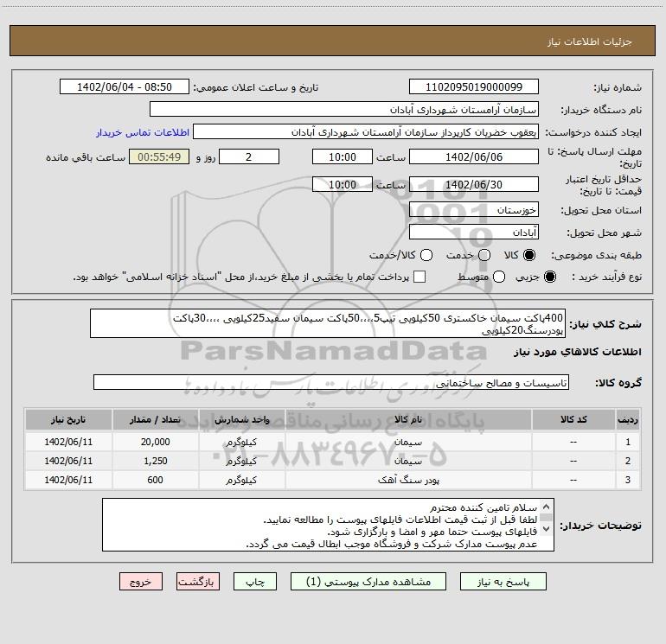Click the کیلوگرم unit in row 1
The width and height of the screenshot is (666, 644).
[241, 443]
